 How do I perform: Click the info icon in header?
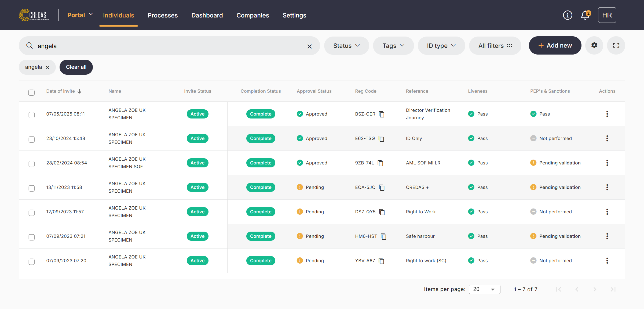568,15
